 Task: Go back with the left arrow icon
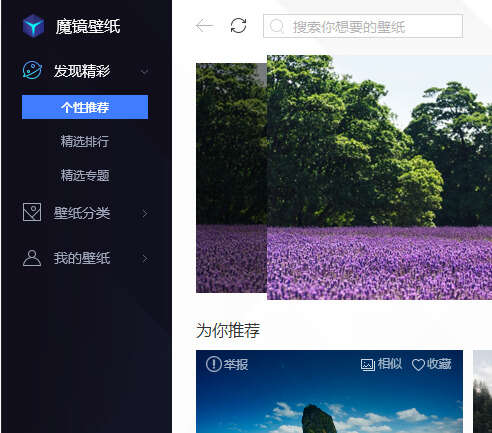204,26
